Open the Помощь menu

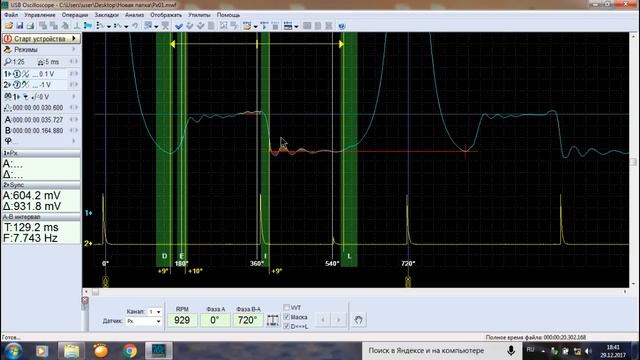[228, 15]
